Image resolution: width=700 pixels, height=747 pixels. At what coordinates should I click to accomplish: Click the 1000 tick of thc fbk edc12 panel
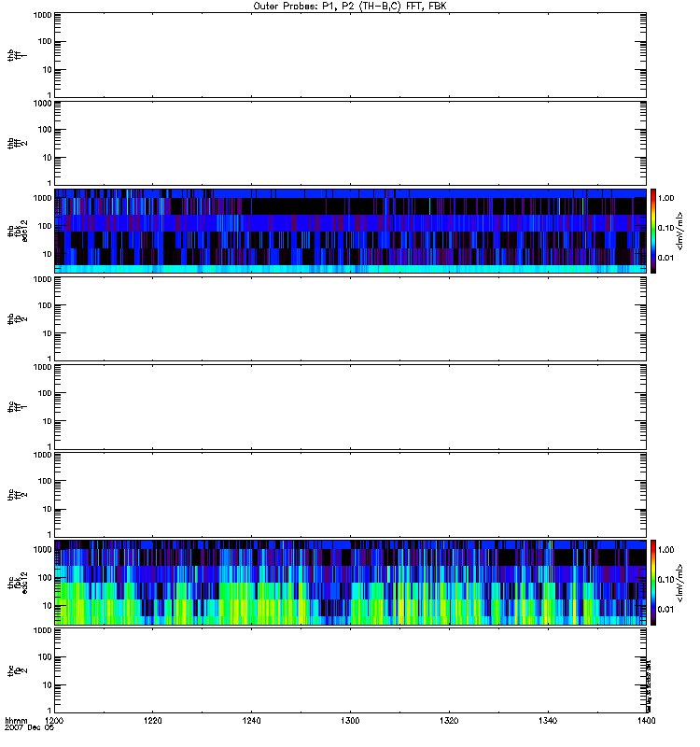(42, 550)
